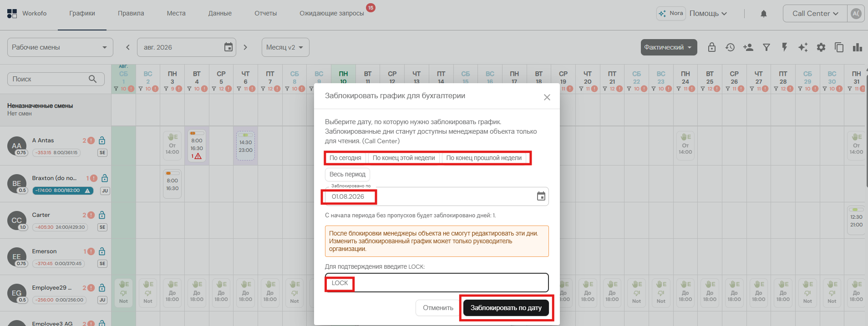Choose По сегодня quick date

point(345,158)
